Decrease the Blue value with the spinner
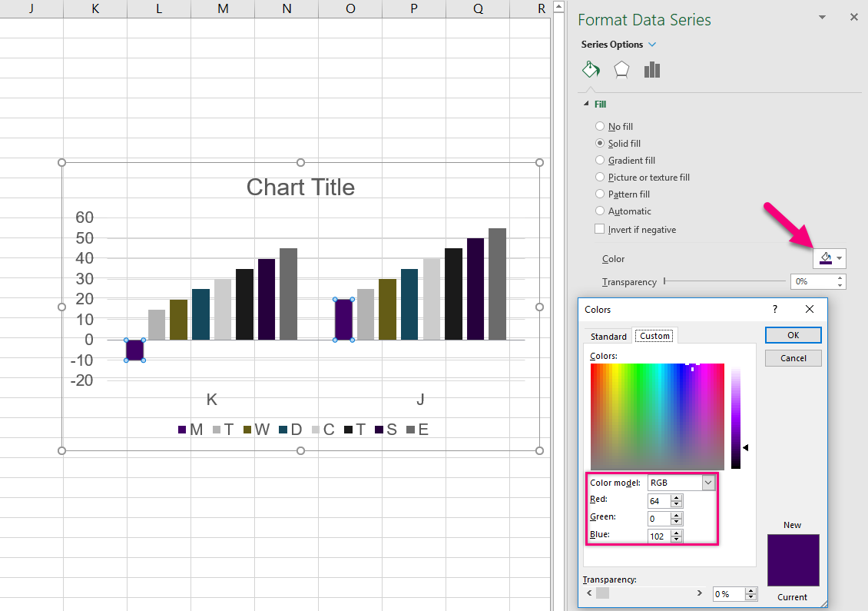The width and height of the screenshot is (868, 611). click(x=676, y=540)
